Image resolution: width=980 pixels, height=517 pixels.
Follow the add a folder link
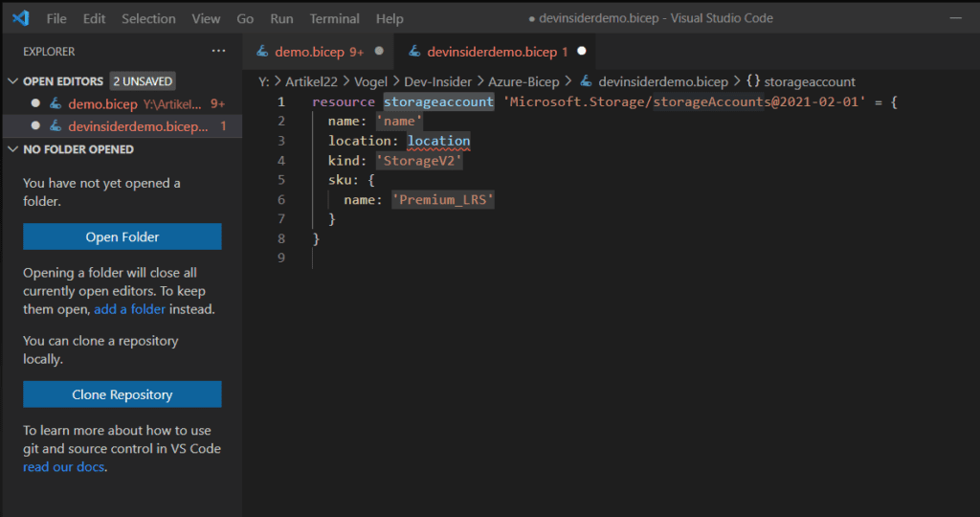(129, 309)
